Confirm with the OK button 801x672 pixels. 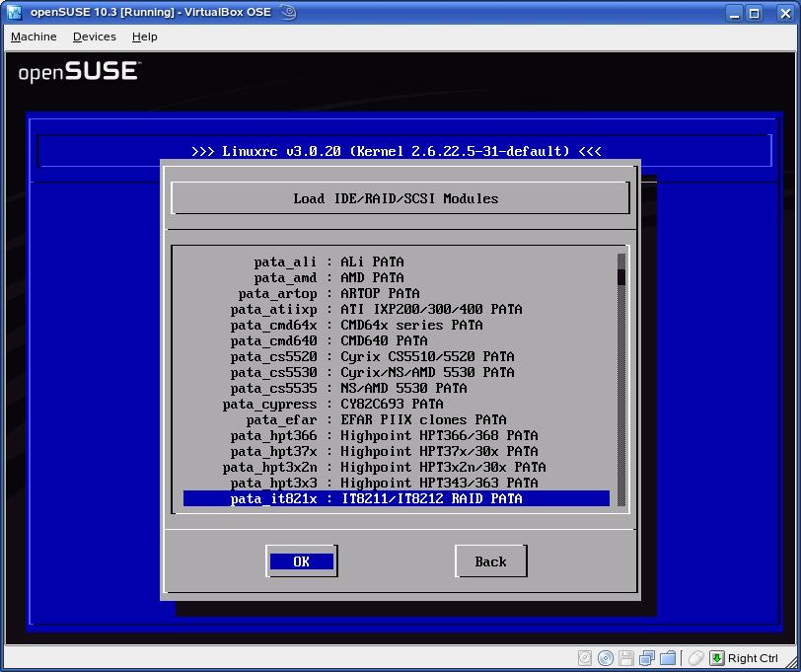click(302, 561)
